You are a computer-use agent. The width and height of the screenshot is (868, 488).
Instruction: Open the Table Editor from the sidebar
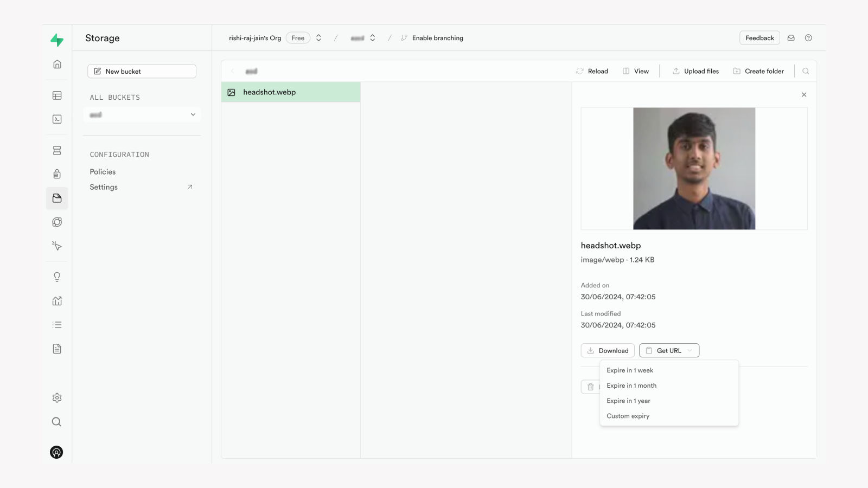(56, 95)
